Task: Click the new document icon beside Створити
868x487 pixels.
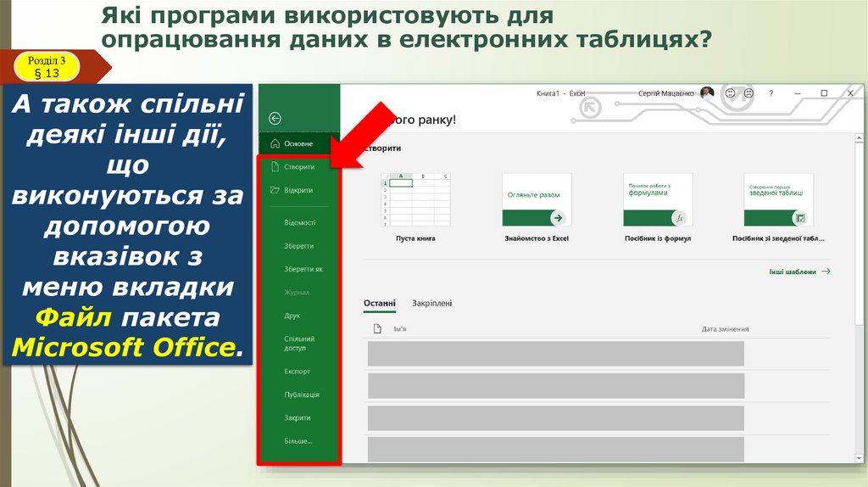Action: click(x=275, y=167)
